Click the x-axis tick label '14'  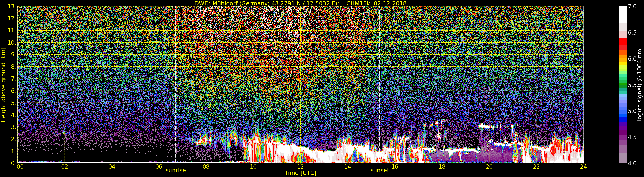point(347,167)
